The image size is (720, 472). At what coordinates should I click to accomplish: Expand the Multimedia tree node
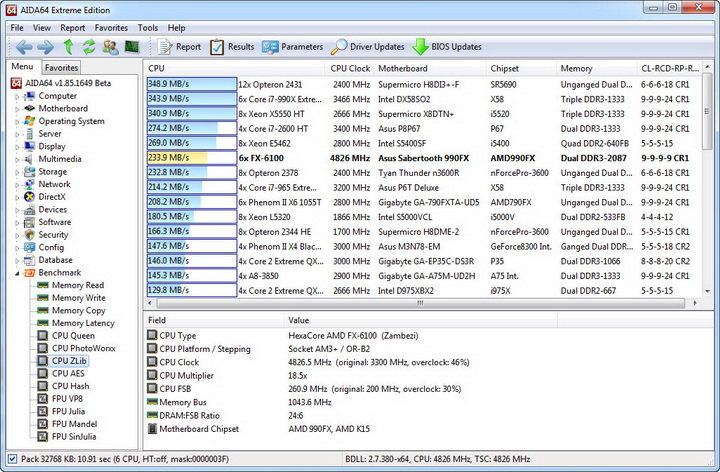(17, 159)
